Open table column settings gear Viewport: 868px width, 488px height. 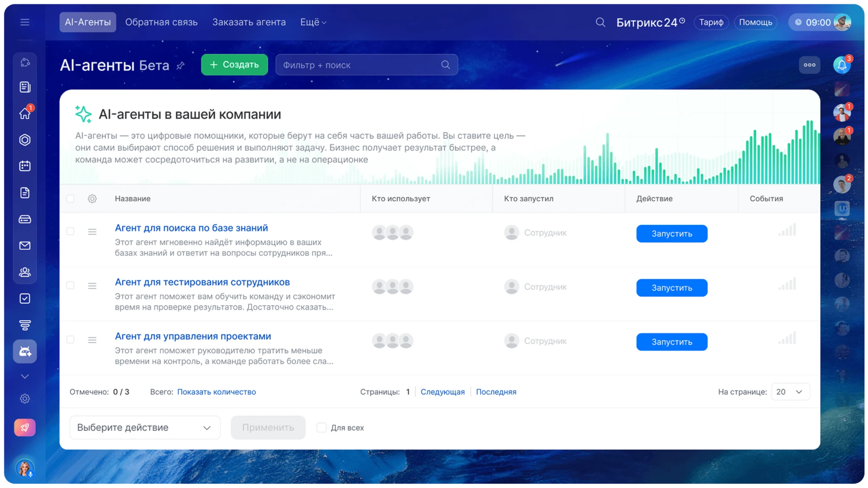pos(92,199)
